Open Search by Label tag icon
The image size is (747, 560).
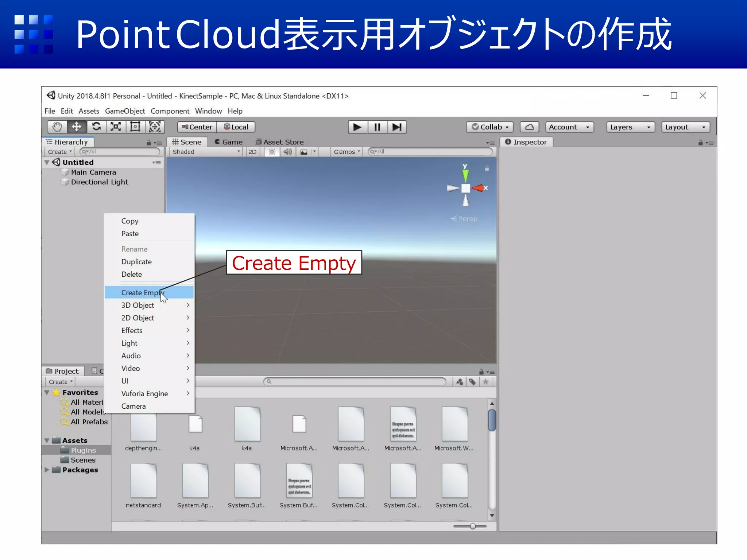coord(472,382)
